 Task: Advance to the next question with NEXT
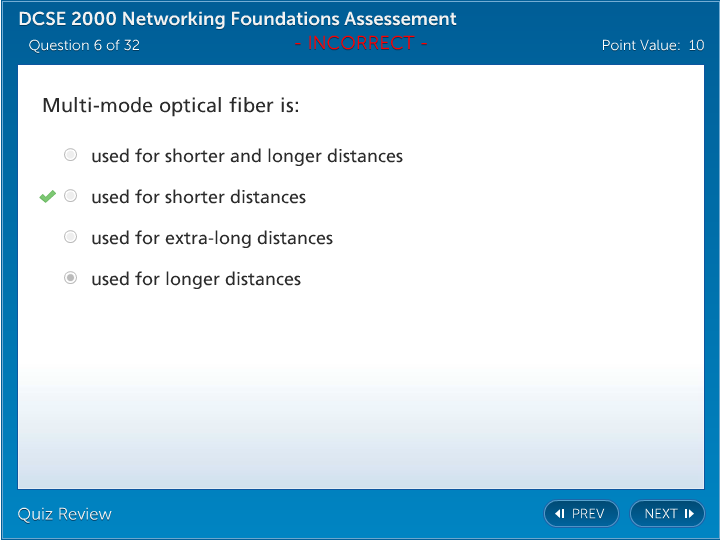click(667, 514)
